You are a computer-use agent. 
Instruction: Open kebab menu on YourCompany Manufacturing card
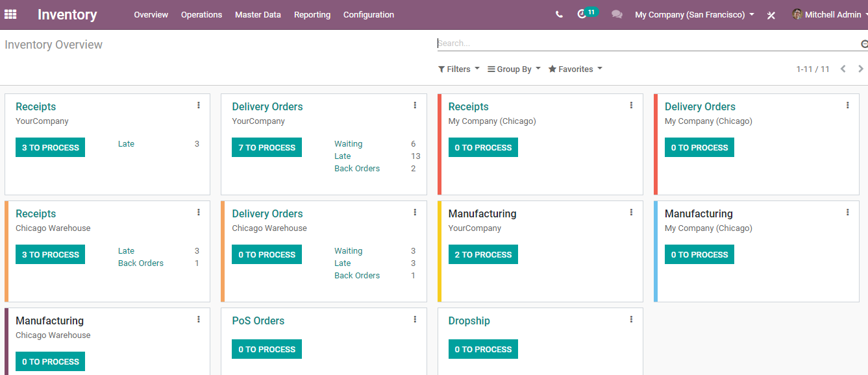pyautogui.click(x=631, y=212)
